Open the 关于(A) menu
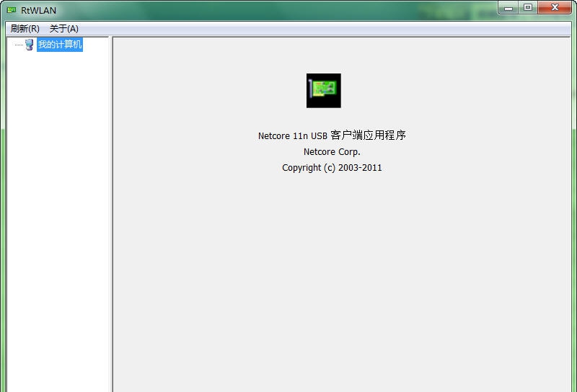 tap(64, 28)
